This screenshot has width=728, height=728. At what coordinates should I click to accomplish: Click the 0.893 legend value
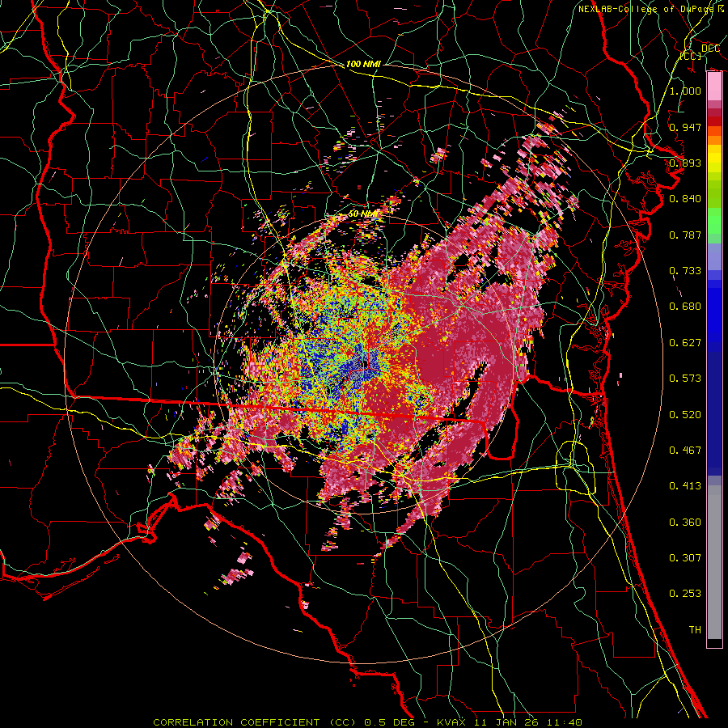click(x=685, y=163)
